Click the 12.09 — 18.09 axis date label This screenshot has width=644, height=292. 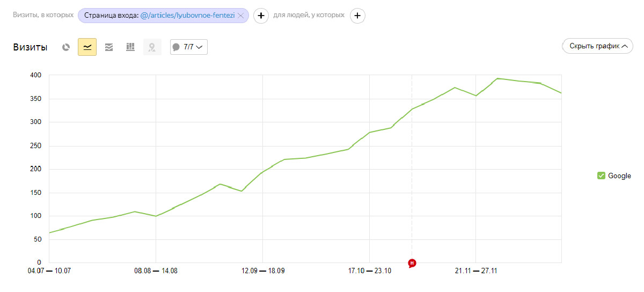[263, 271]
